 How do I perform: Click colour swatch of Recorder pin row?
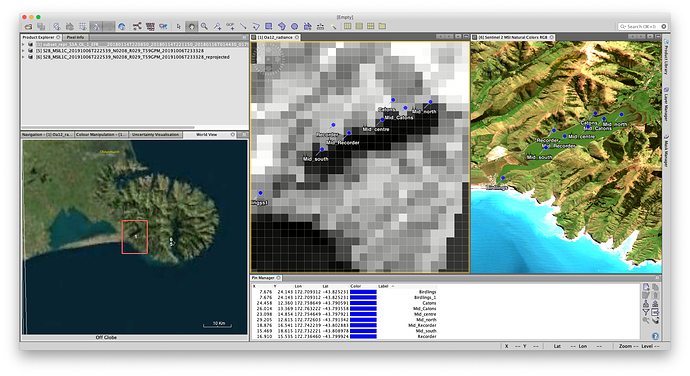point(363,336)
